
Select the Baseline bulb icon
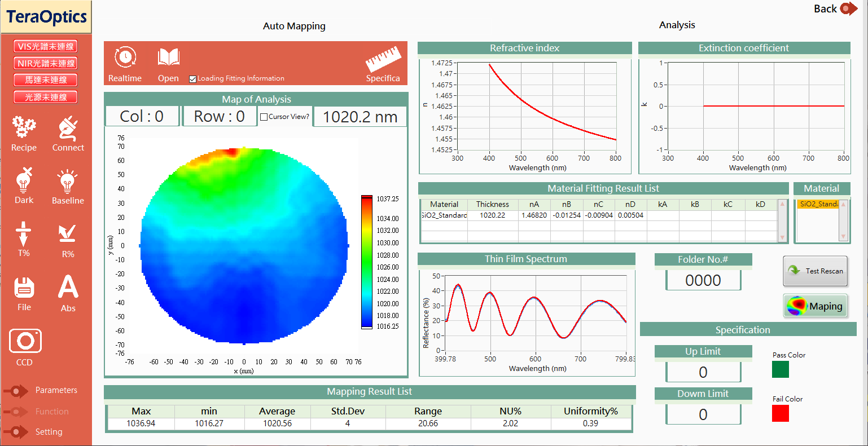pyautogui.click(x=68, y=182)
